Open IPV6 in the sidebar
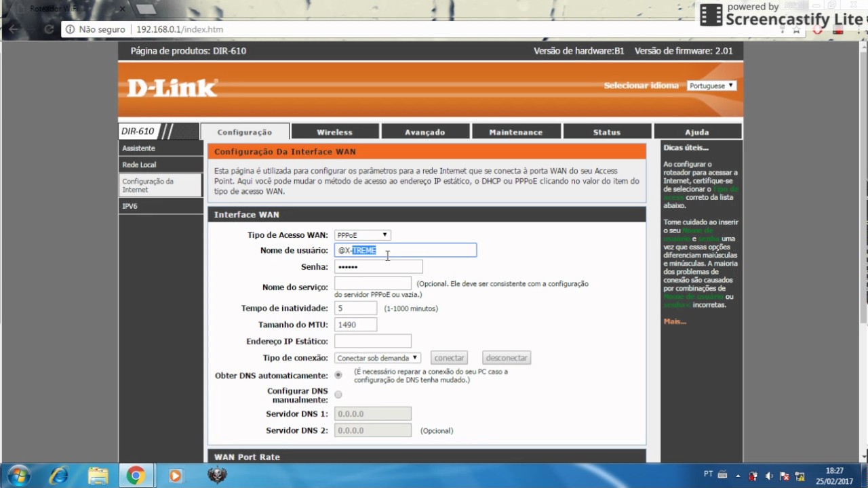868x488 pixels. coord(160,206)
